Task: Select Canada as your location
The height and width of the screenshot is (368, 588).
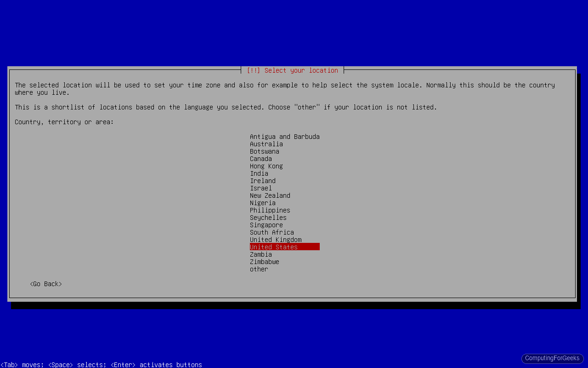Action: [260, 159]
